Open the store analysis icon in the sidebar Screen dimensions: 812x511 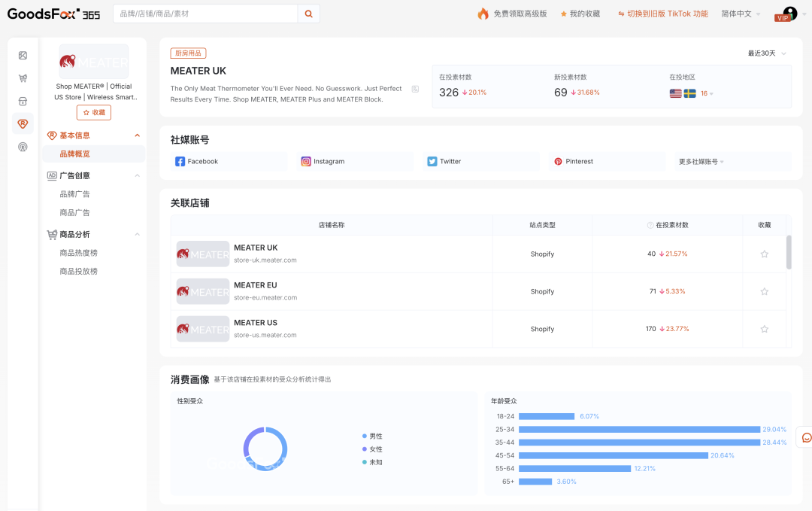pos(23,100)
